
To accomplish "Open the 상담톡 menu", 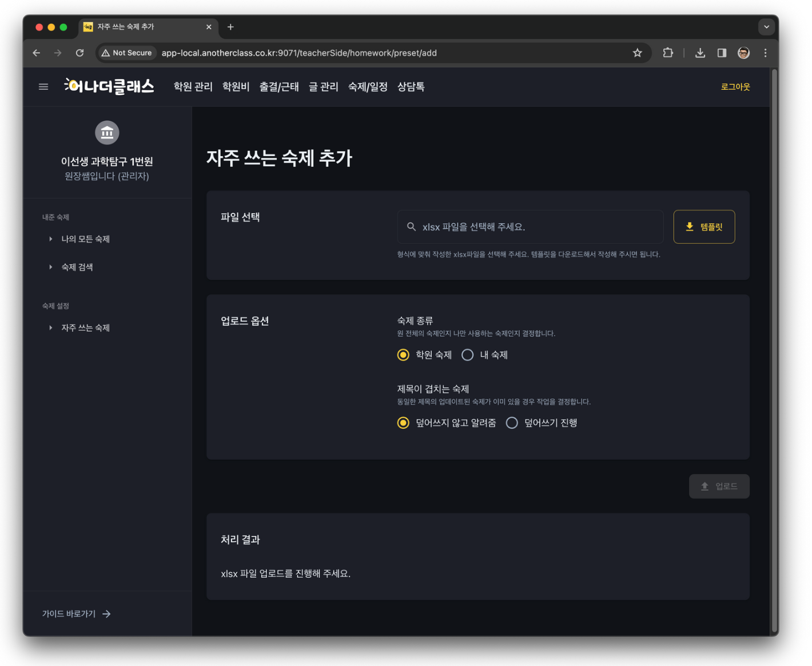I will pyautogui.click(x=411, y=87).
